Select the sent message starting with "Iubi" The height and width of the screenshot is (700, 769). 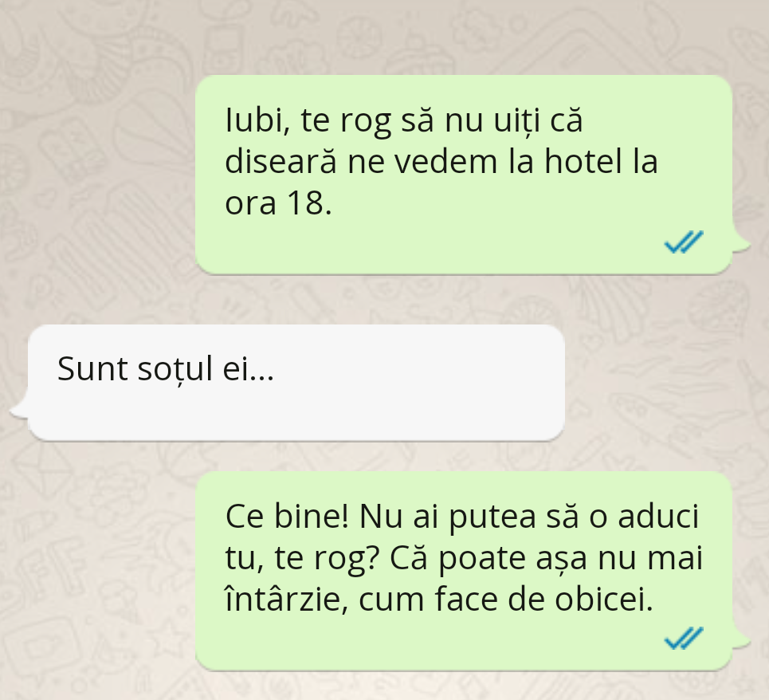point(464,175)
